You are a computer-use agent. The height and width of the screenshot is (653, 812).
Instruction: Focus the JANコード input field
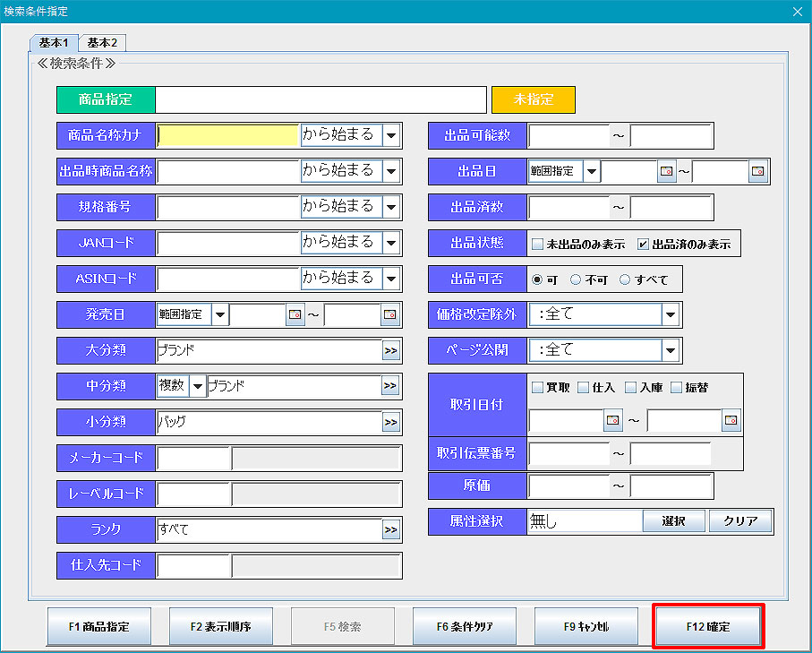coord(228,243)
